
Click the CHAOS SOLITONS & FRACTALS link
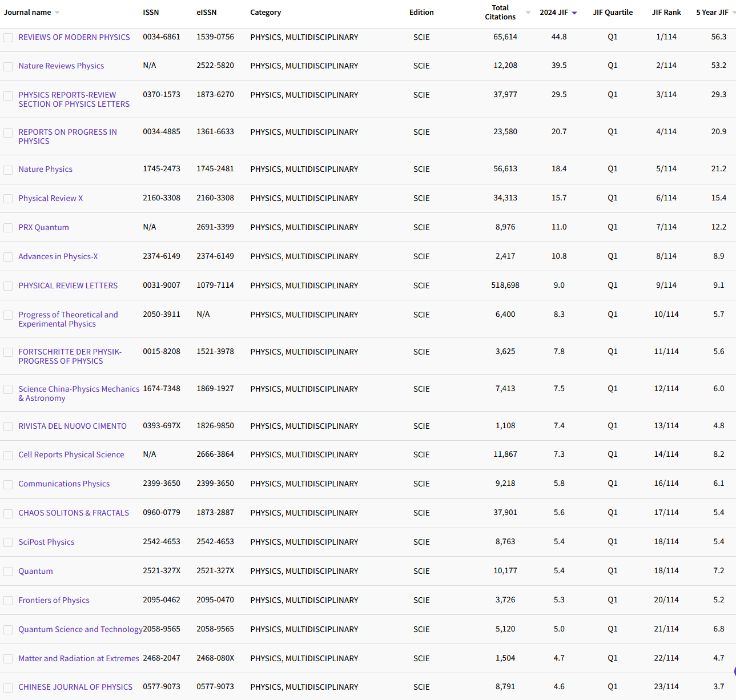tap(74, 513)
